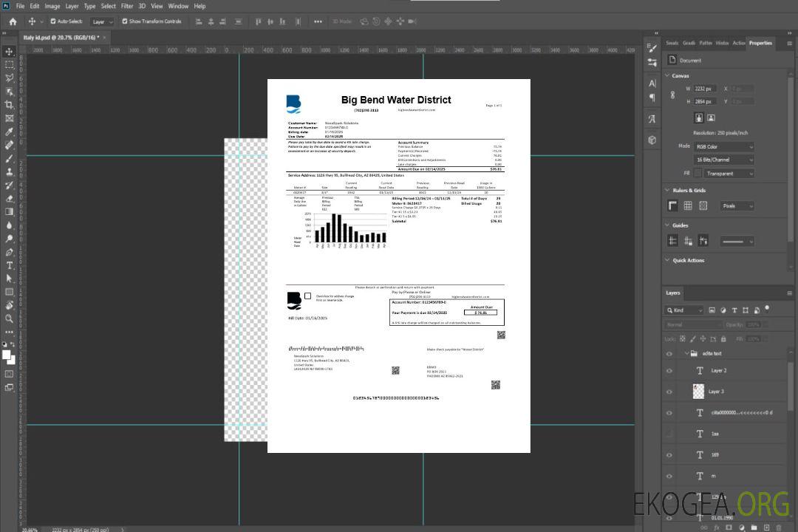Toggle the Auto-Select checkbox
The image size is (798, 532).
tap(52, 21)
